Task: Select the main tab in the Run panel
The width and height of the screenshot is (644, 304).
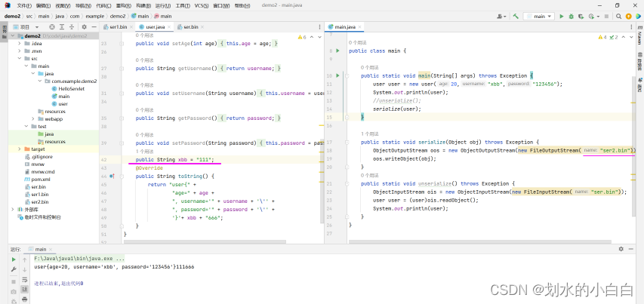Action: tap(40, 249)
